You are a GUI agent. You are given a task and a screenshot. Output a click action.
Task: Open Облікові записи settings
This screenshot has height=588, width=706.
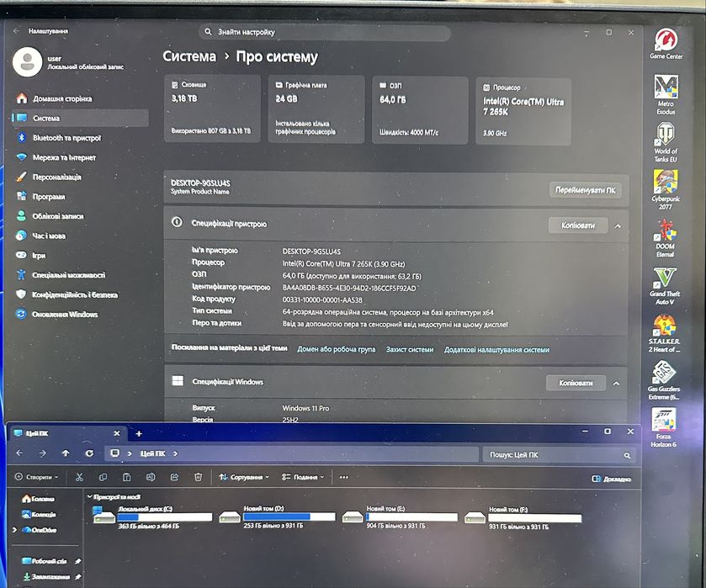(x=80, y=216)
